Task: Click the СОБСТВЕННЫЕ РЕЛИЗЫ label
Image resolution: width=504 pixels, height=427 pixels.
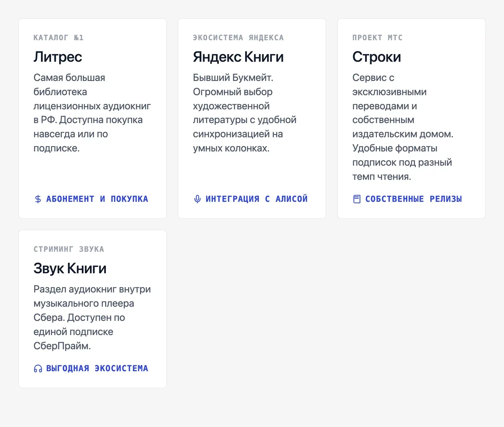Action: pos(414,199)
